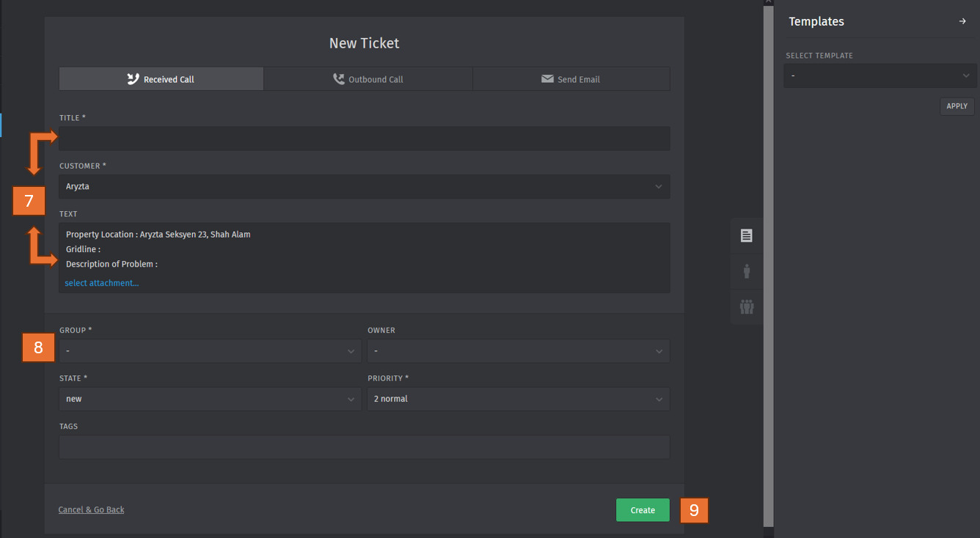
Task: Expand the Customer dropdown showing Aryzta
Action: pos(364,187)
